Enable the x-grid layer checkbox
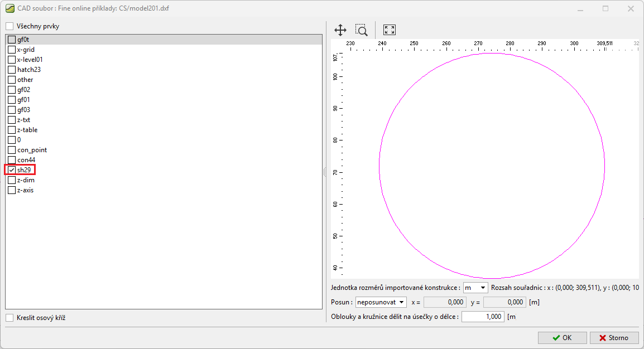 point(12,50)
